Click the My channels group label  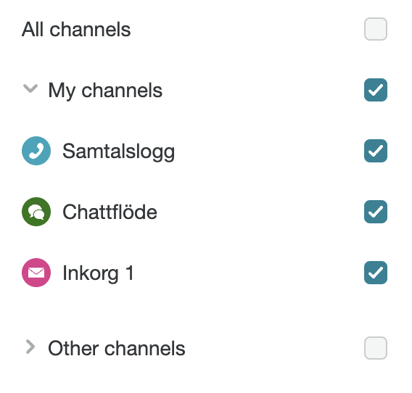tap(105, 91)
